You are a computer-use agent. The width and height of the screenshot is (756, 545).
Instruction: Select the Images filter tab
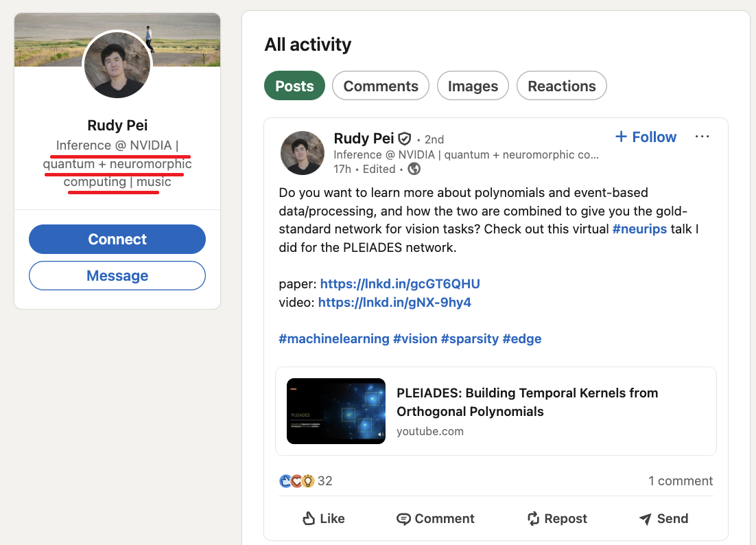[473, 86]
